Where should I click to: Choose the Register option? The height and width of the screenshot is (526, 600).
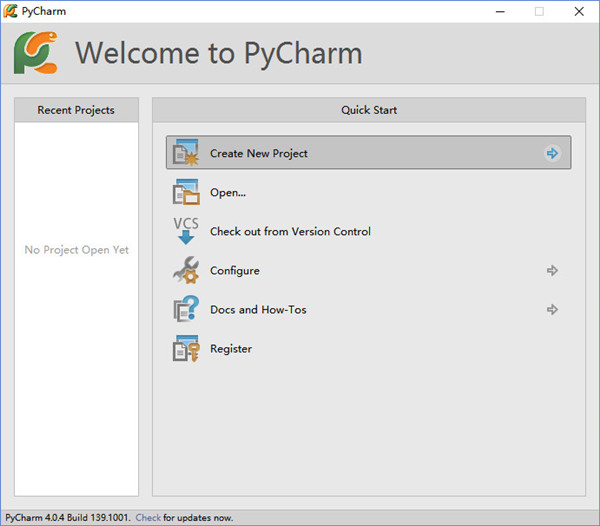pyautogui.click(x=231, y=348)
